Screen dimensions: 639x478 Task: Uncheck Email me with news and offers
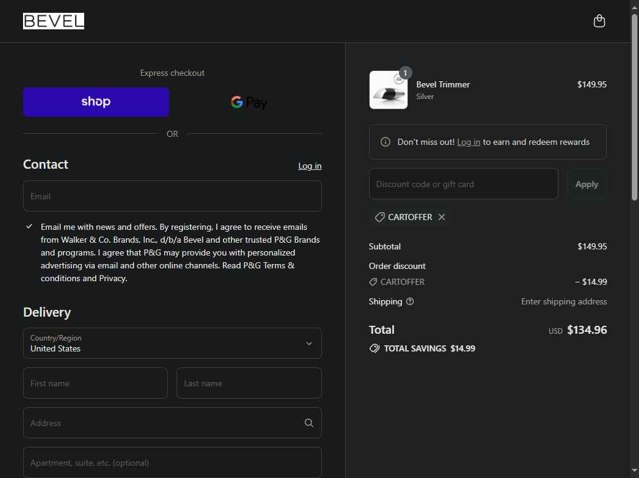tap(29, 227)
